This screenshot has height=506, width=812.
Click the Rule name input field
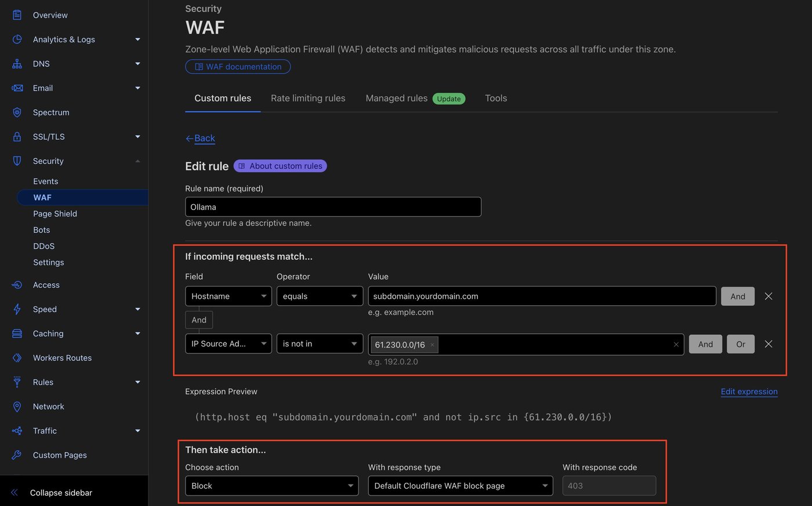(333, 207)
